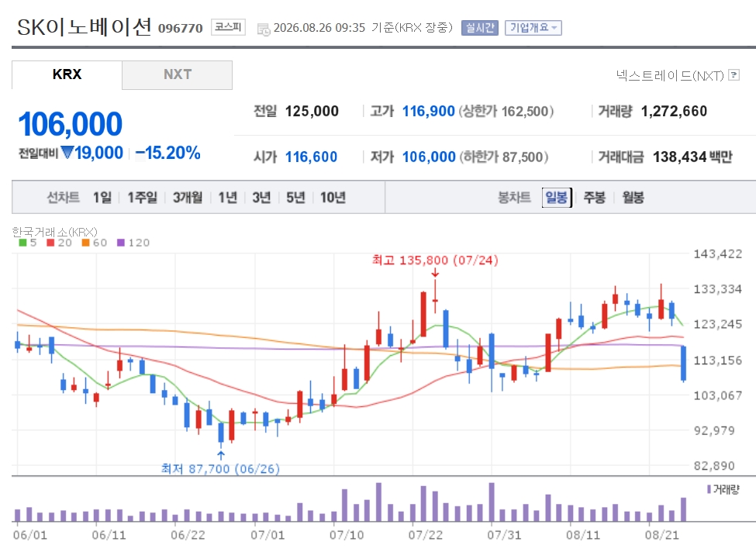Click the 하한가 87,500 lower limit text
The height and width of the screenshot is (552, 756).
[x=503, y=157]
